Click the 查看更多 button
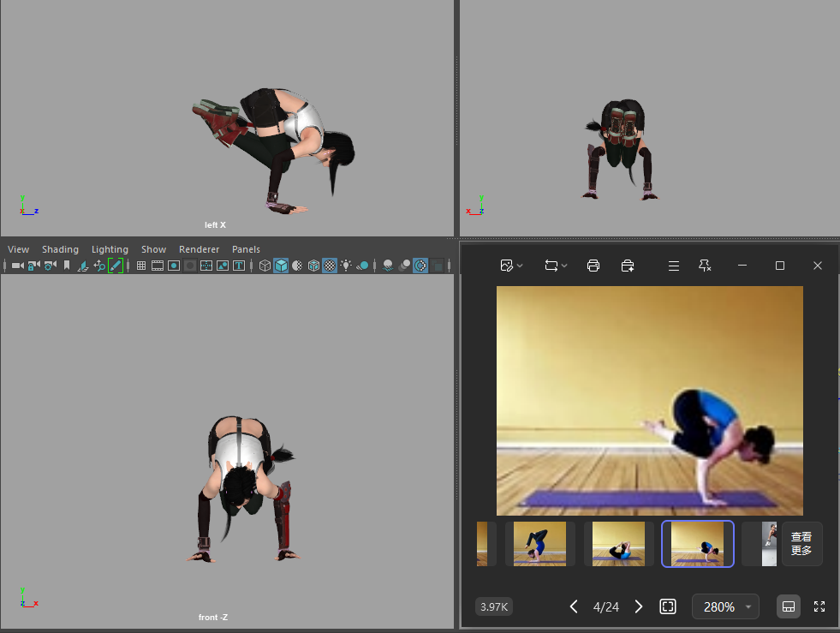Viewport: 840px width, 633px height. point(801,544)
